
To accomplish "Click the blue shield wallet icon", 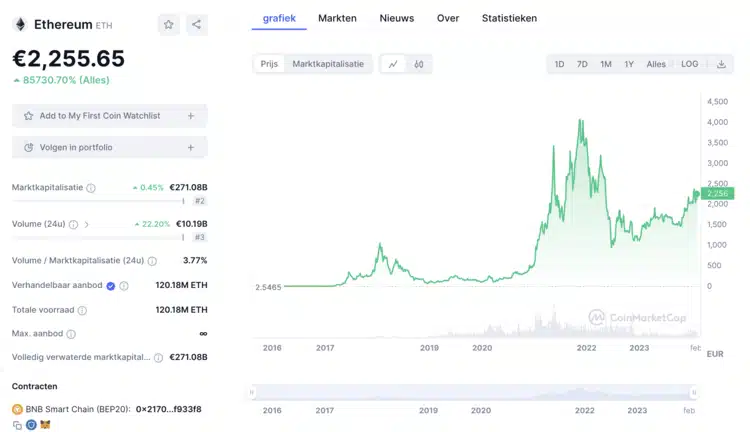I will point(31,425).
